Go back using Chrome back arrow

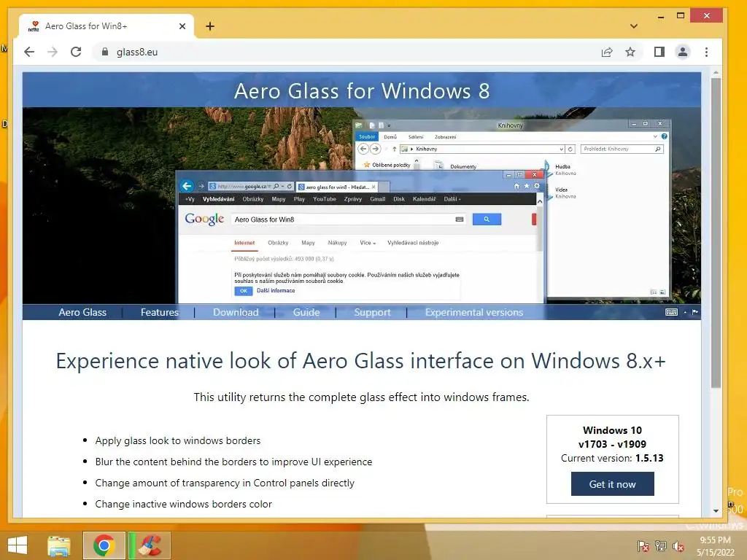point(29,52)
